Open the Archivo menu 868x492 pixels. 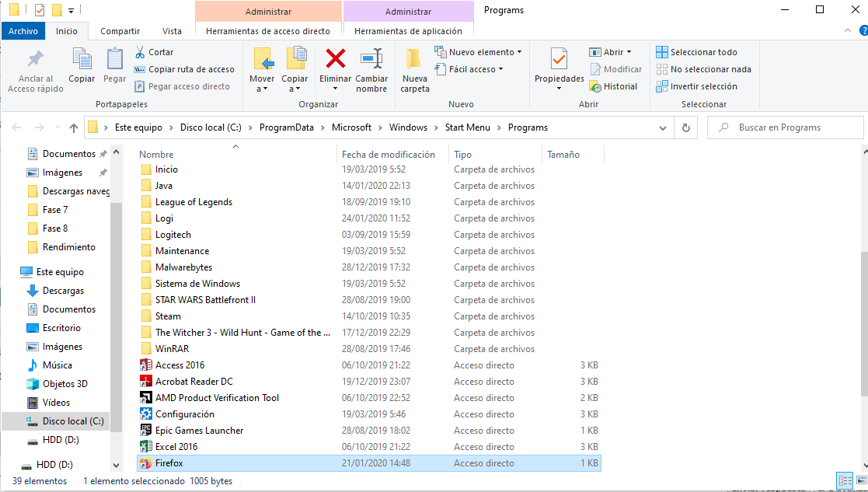click(23, 31)
